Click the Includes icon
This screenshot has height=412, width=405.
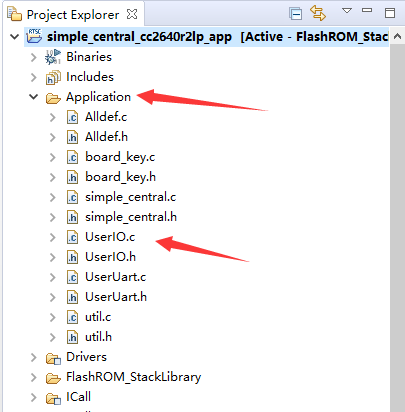tap(53, 77)
